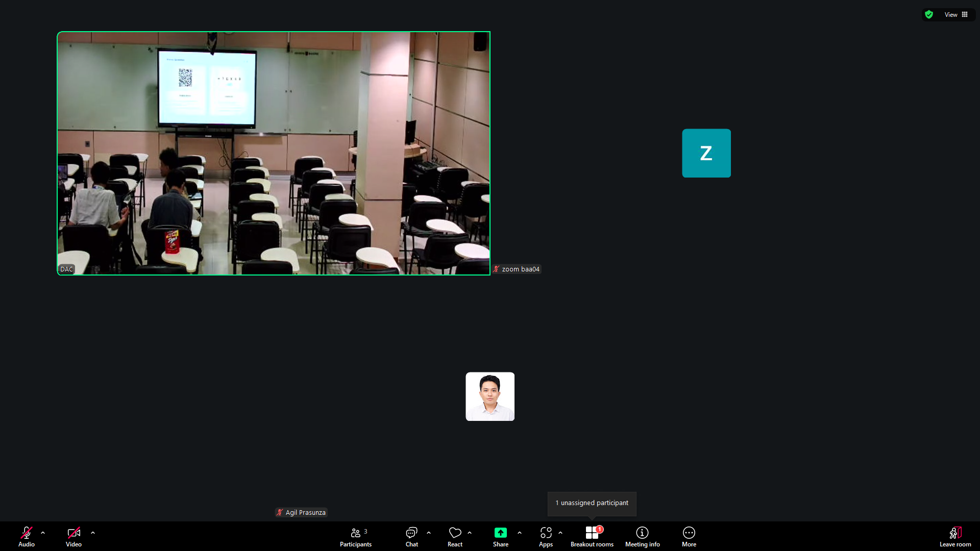Open the video options arrow

[93, 533]
